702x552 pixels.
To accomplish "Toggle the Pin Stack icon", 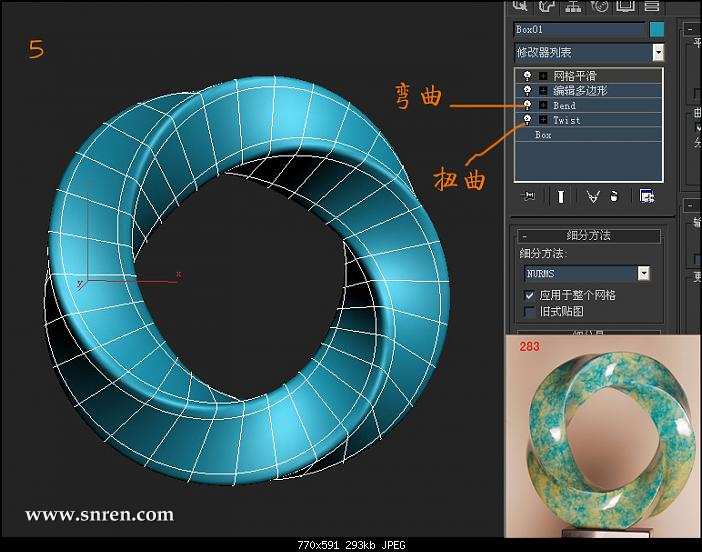I will coord(530,196).
